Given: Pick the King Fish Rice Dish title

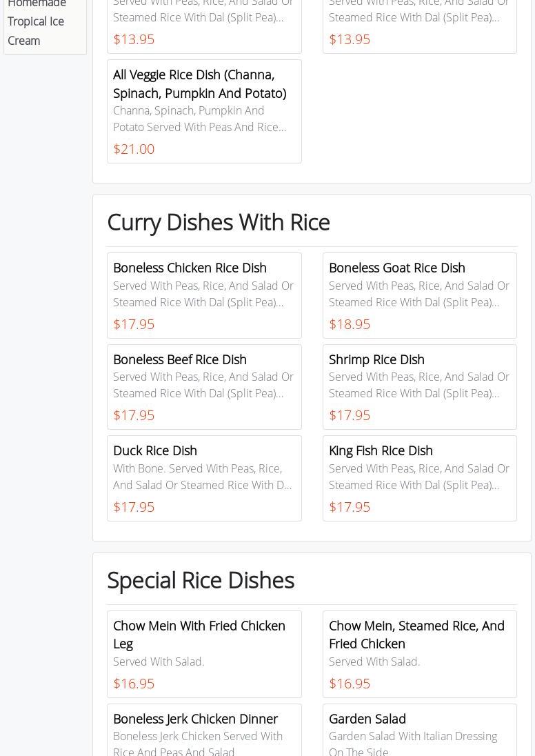Looking at the screenshot, I should (381, 450).
